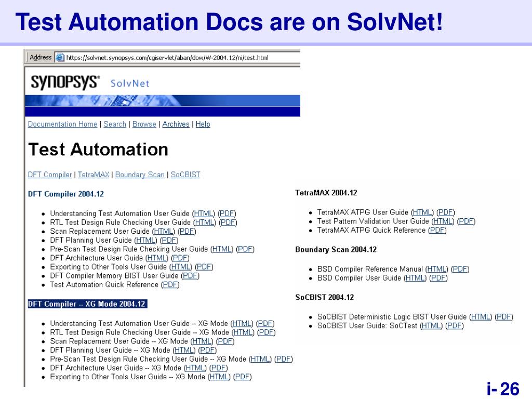Open PDF for BSD Compiler User Guide
Screen dimensions: 532x399
[438, 278]
